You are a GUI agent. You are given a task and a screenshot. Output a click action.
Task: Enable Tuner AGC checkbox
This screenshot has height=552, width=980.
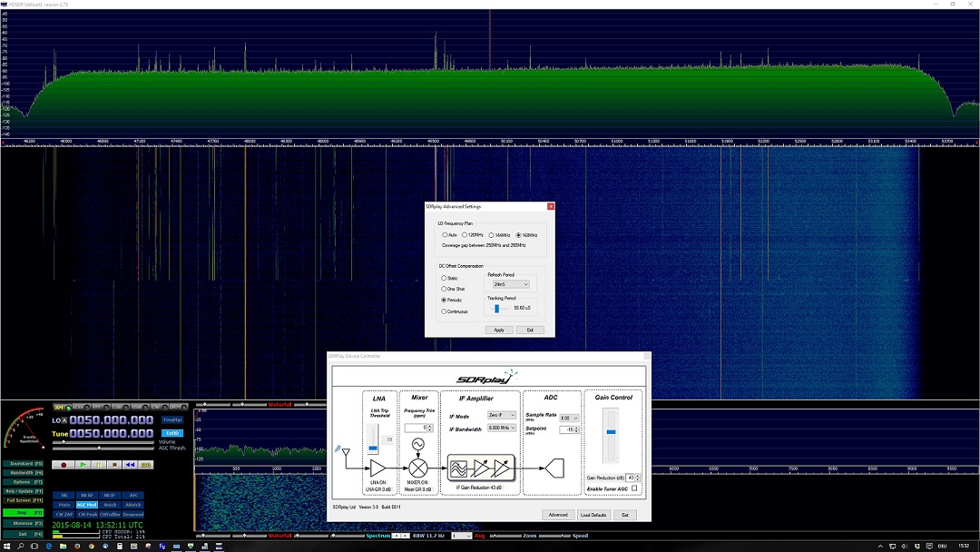pos(634,488)
